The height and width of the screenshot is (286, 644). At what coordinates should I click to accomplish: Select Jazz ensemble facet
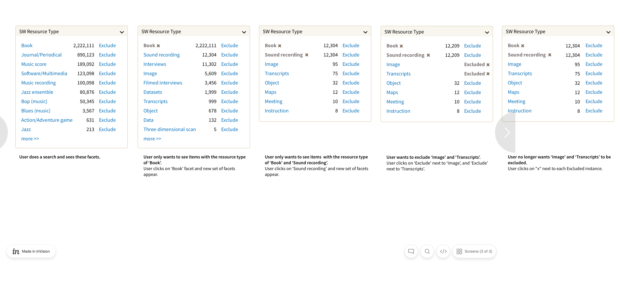tap(37, 92)
